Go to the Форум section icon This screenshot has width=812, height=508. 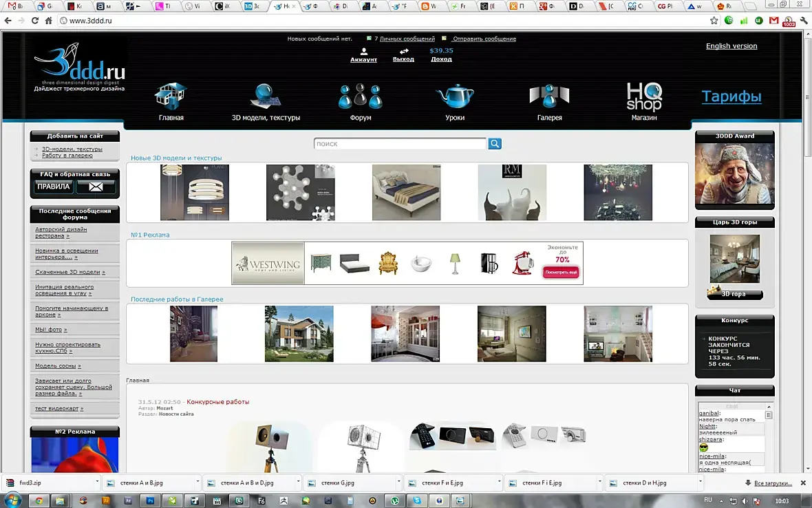[361, 96]
